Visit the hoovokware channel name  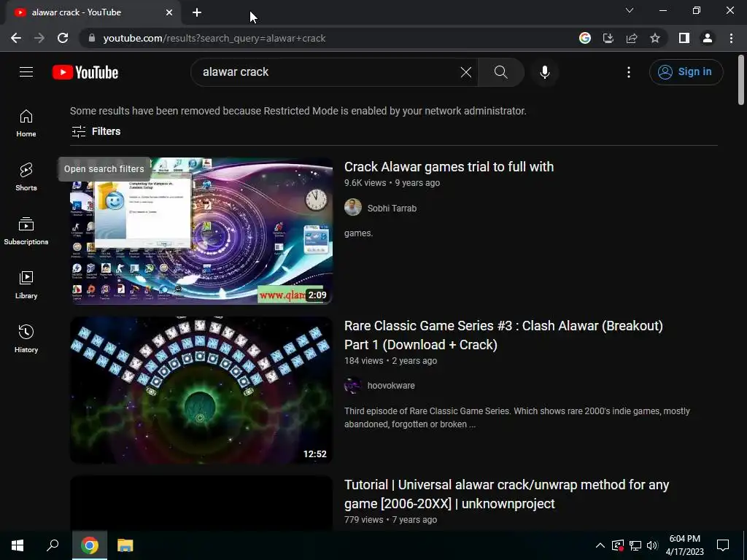pyautogui.click(x=391, y=386)
